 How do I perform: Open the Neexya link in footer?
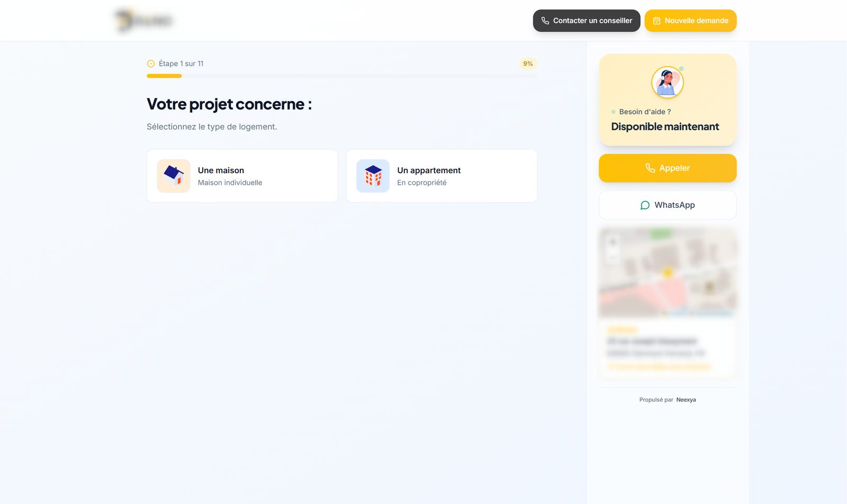pos(686,400)
